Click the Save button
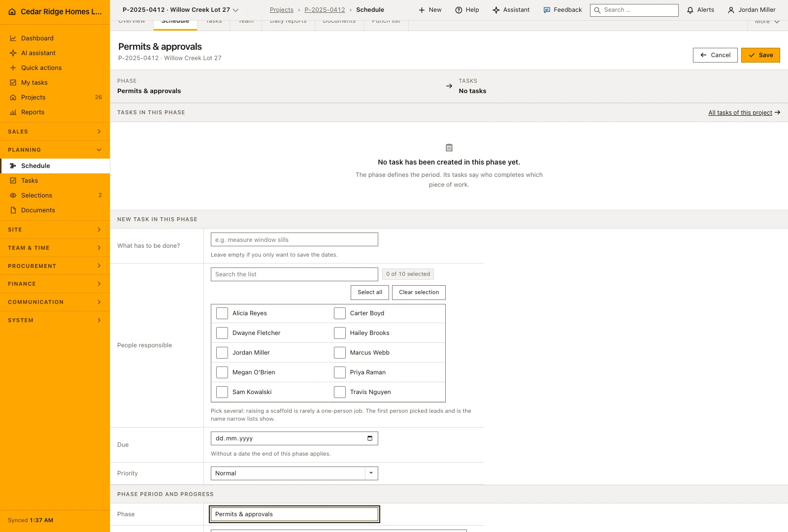 pos(760,55)
